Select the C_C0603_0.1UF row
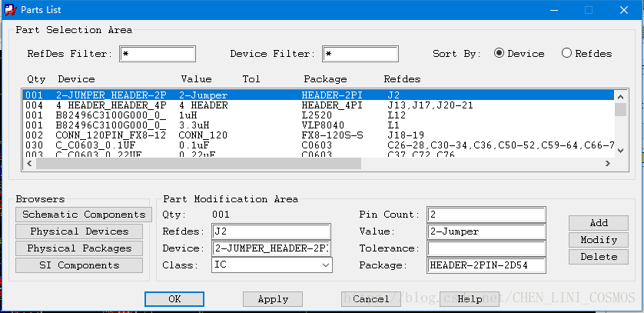Image resolution: width=644 pixels, height=313 pixels. click(x=318, y=145)
